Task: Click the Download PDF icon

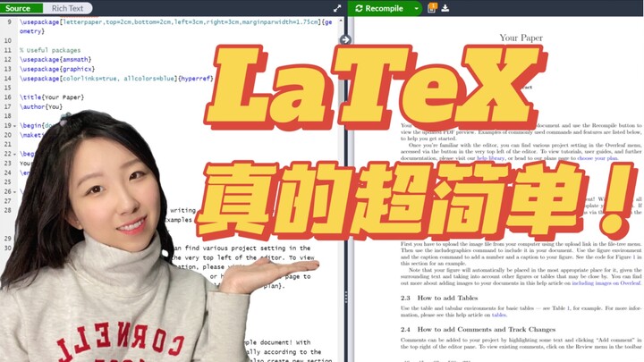Action: 445,8
